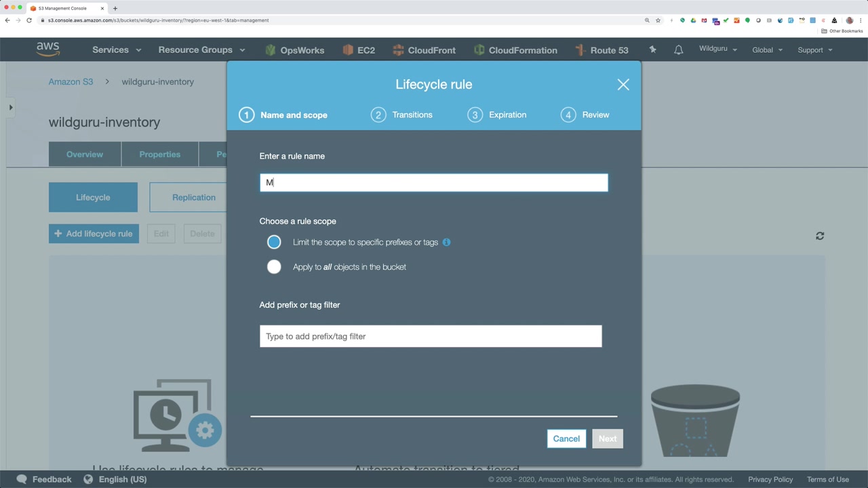
Task: Click the language globe icon in the footer
Action: click(x=88, y=479)
